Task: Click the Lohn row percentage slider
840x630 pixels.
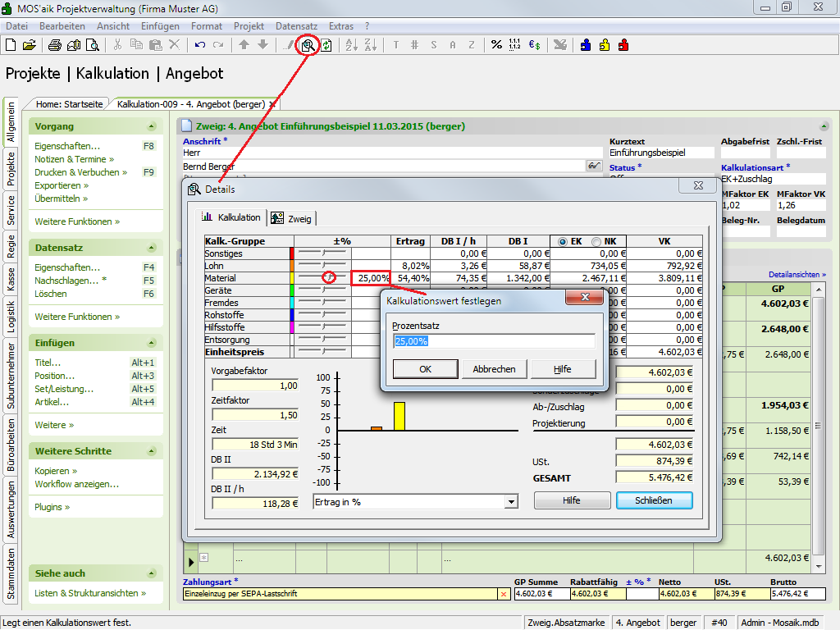Action: (322, 266)
